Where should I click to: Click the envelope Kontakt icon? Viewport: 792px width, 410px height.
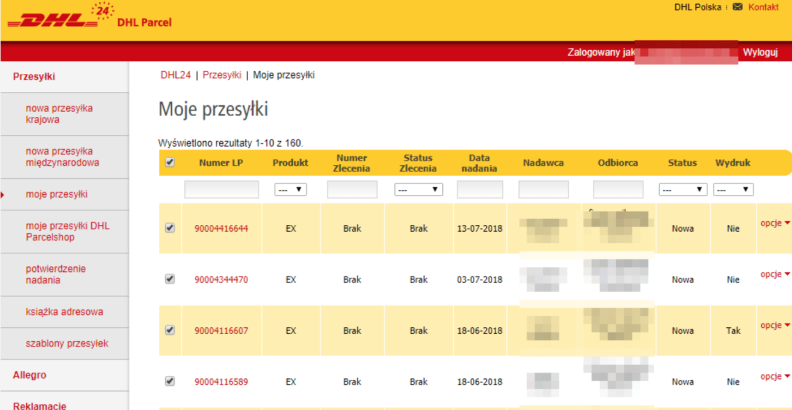pos(737,7)
